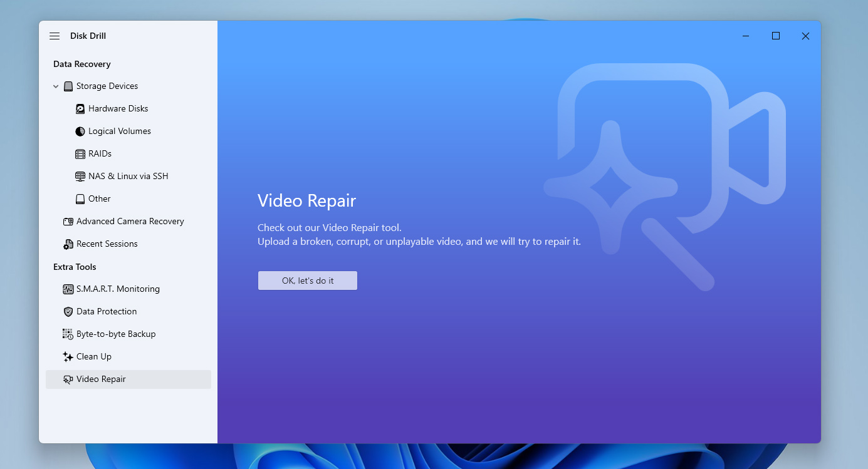Click the "OK, let's do it" button
This screenshot has height=469, width=868.
click(x=307, y=281)
